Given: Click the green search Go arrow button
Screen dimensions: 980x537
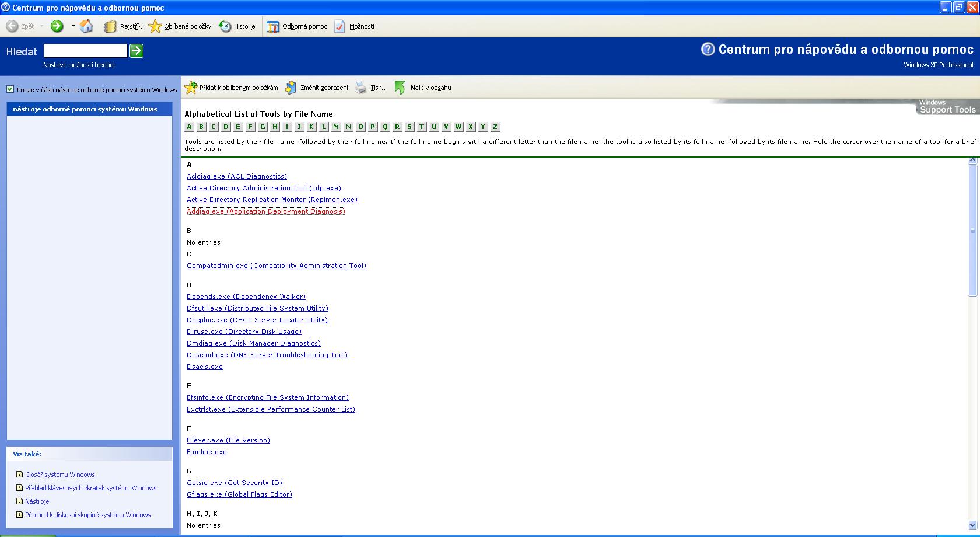Looking at the screenshot, I should [136, 51].
